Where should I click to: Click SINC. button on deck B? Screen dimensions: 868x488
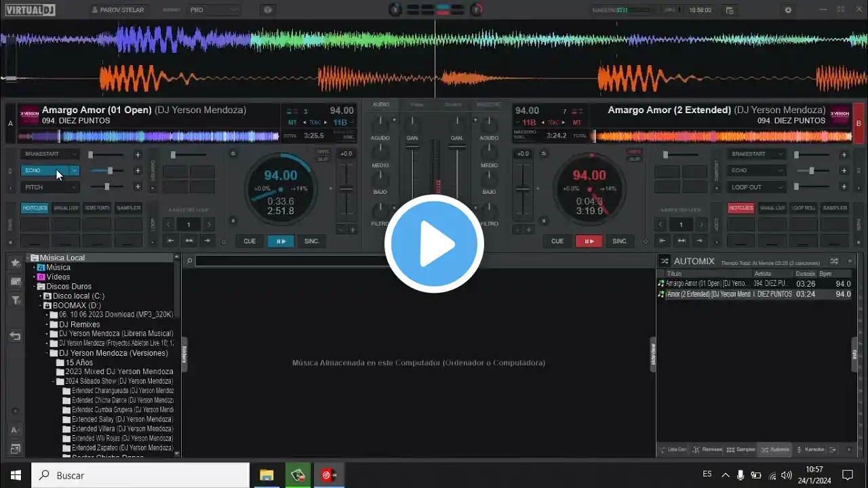click(620, 241)
